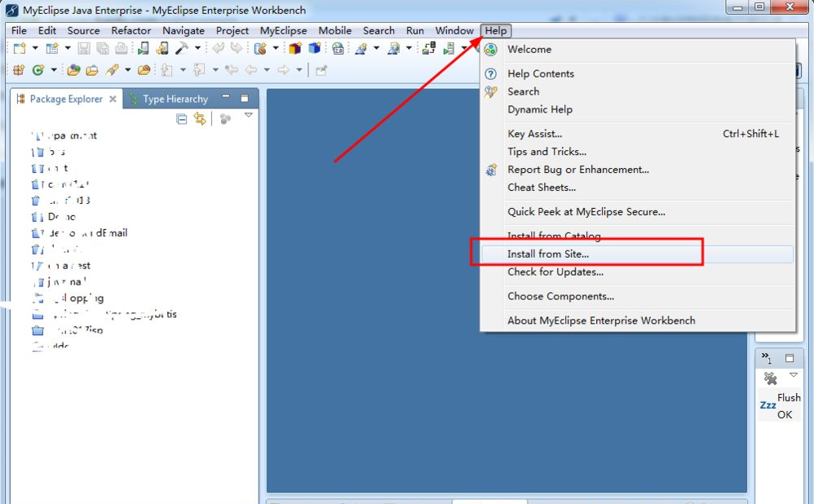Viewport: 814px width, 504px height.
Task: Click the New file toolbar icon
Action: coord(20,49)
